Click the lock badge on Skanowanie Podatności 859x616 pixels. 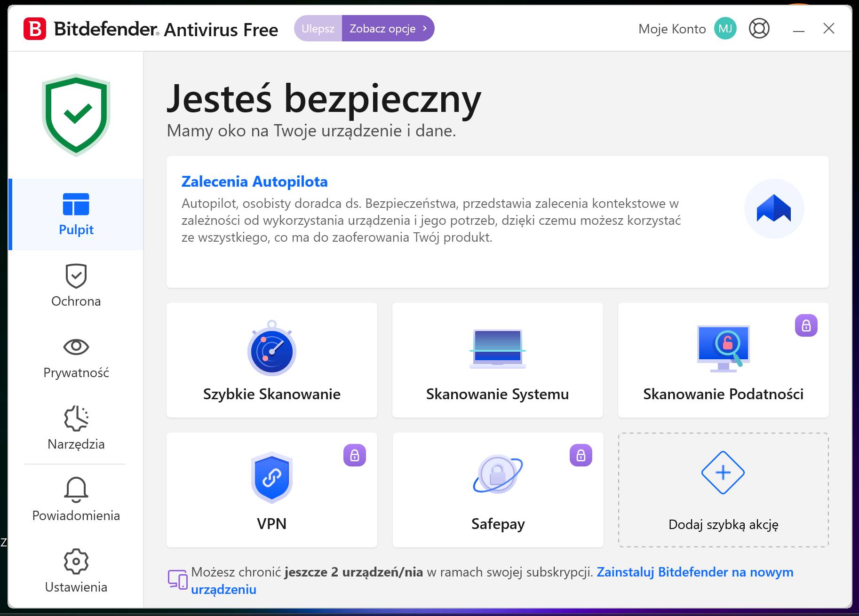(806, 325)
